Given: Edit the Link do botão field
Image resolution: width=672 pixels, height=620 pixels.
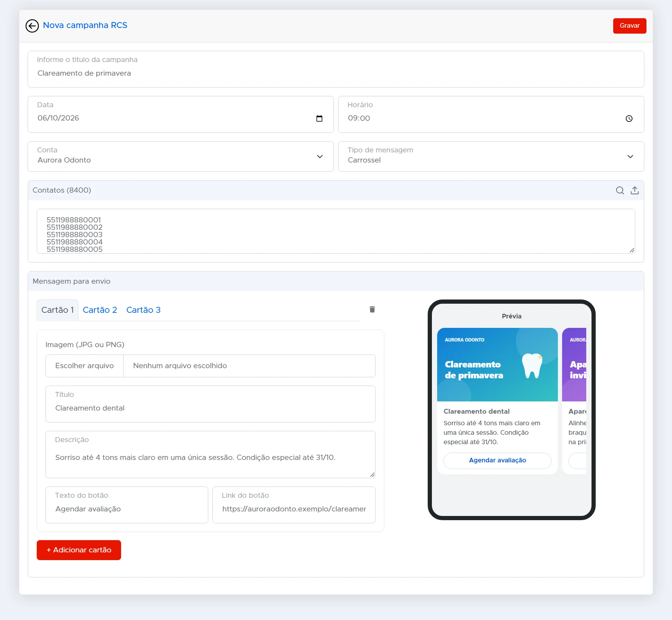Looking at the screenshot, I should point(294,505).
